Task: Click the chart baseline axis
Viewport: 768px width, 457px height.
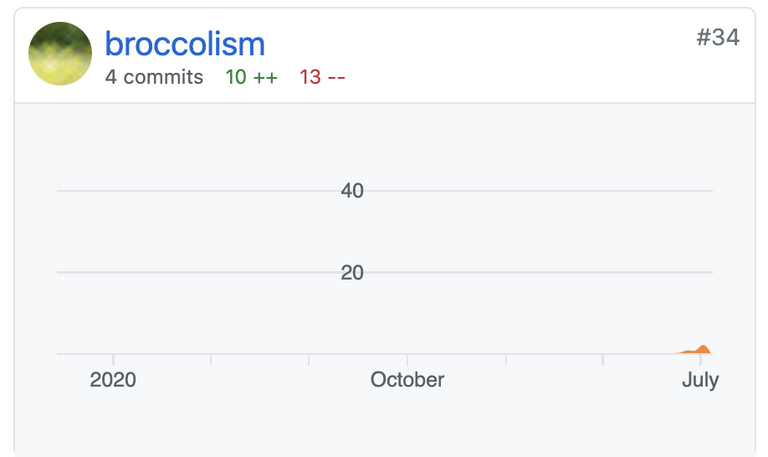Action: click(x=385, y=354)
